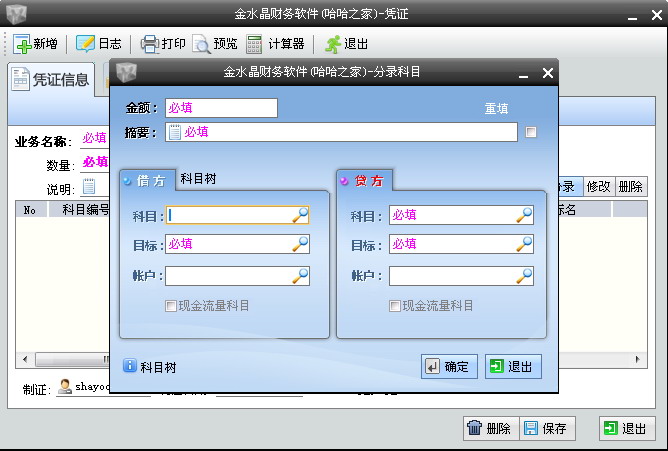The width and height of the screenshot is (668, 451).
Task: Launch the 计算器 (Calculator) tool
Action: 275,44
